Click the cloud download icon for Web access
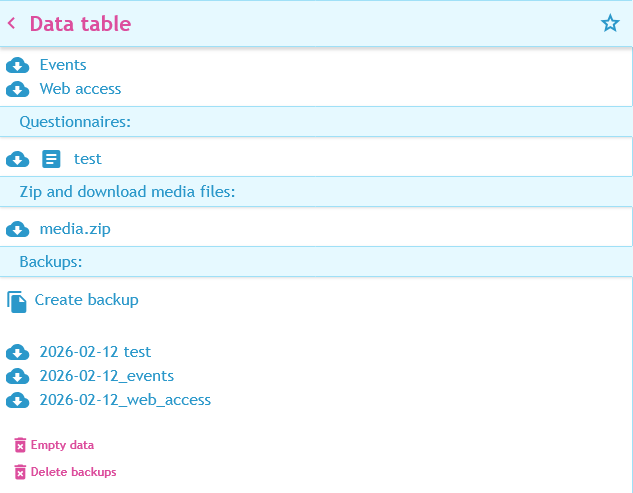This screenshot has height=493, width=633. coord(17,89)
